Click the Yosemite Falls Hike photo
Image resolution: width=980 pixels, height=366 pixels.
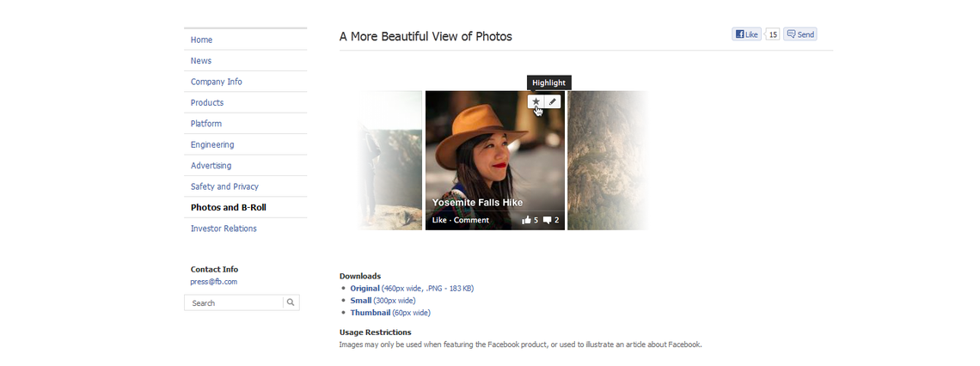point(495,161)
